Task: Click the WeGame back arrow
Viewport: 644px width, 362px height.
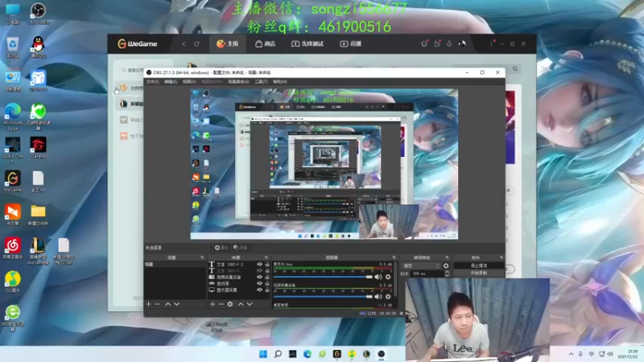Action: pyautogui.click(x=184, y=44)
